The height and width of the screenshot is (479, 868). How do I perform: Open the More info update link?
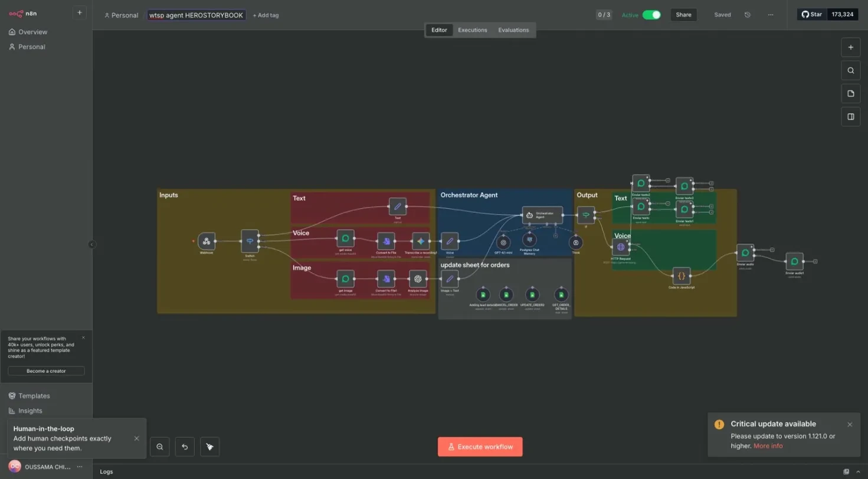click(x=768, y=446)
